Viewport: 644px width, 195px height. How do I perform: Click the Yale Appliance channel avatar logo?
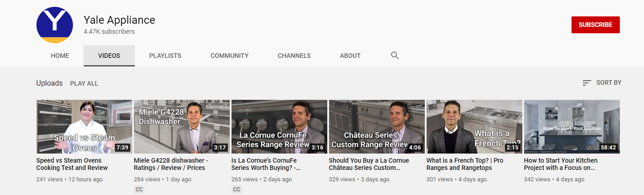pos(55,25)
